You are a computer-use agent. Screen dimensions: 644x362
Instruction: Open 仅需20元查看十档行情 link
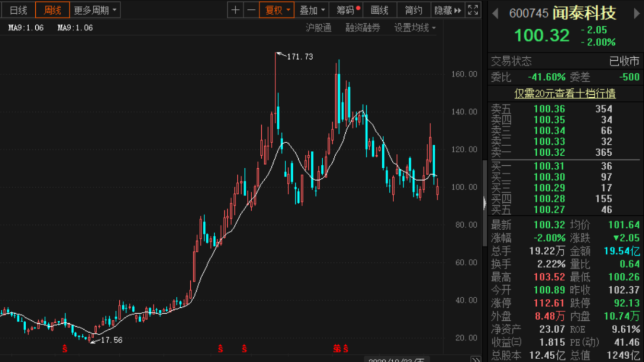click(565, 94)
